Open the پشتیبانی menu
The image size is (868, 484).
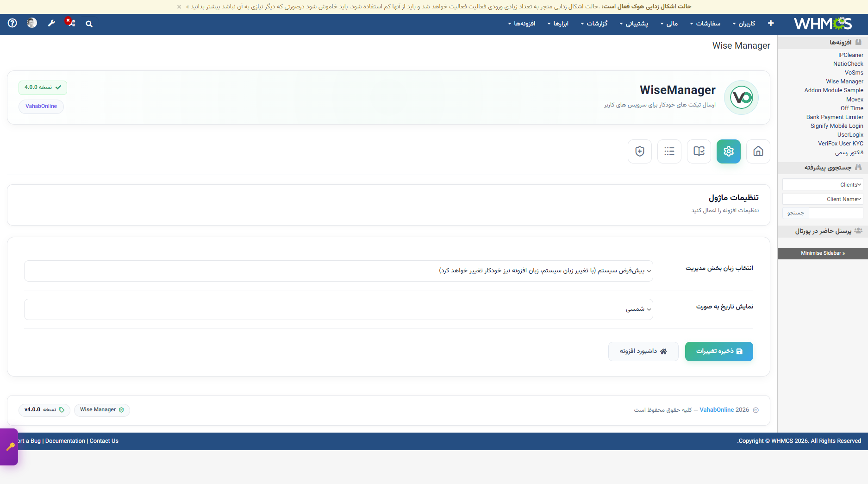[634, 24]
